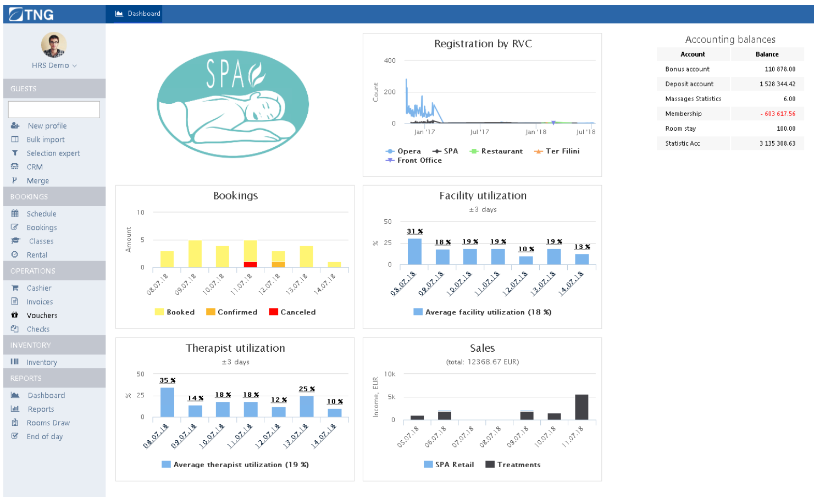Click the New profile icon
This screenshot has height=504, width=814.
click(x=15, y=126)
